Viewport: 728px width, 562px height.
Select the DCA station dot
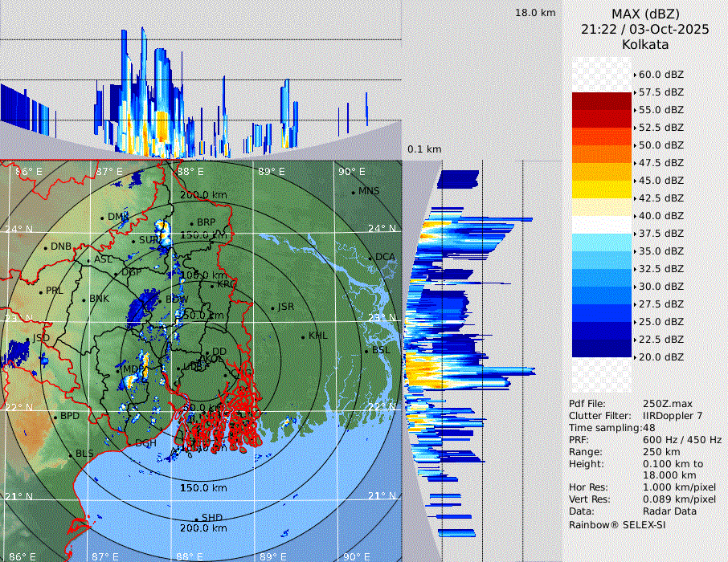(x=370, y=258)
